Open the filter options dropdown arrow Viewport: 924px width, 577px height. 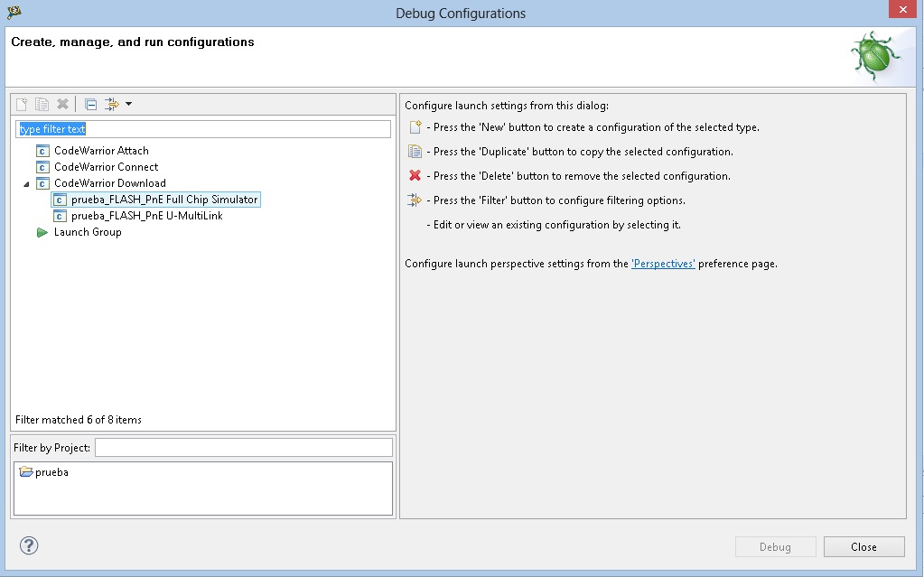(128, 104)
